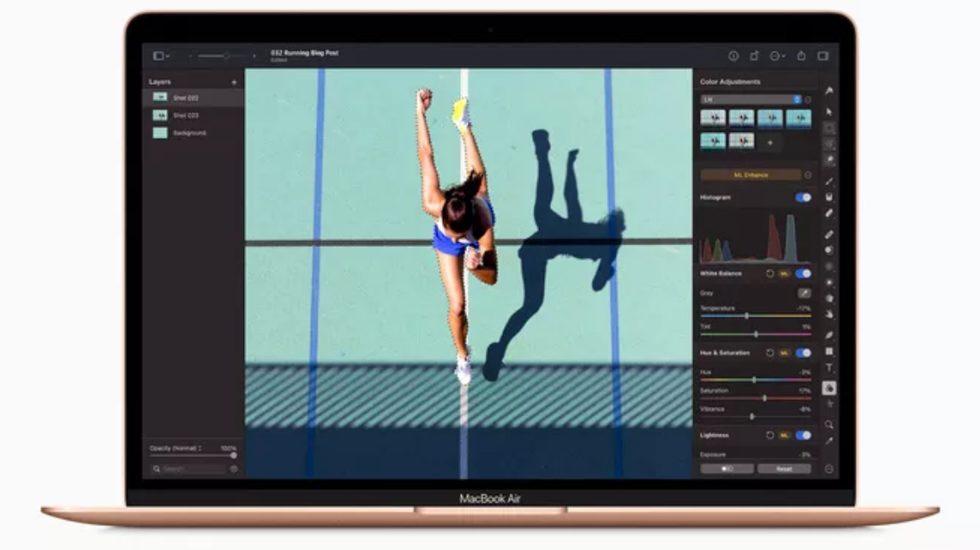
Task: Toggle the right sidebar panel icon
Action: click(x=823, y=57)
